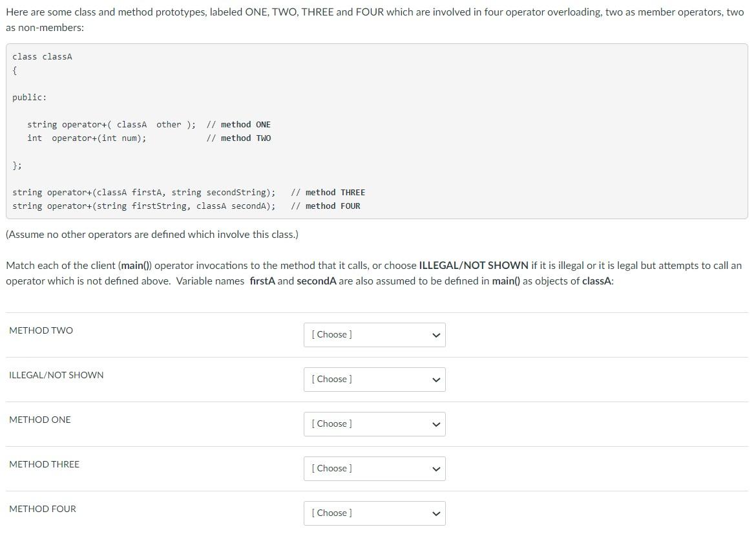756x536 pixels.
Task: Open the ILLEGAL/NOT SHOWN answer dropdown
Action: 374,379
